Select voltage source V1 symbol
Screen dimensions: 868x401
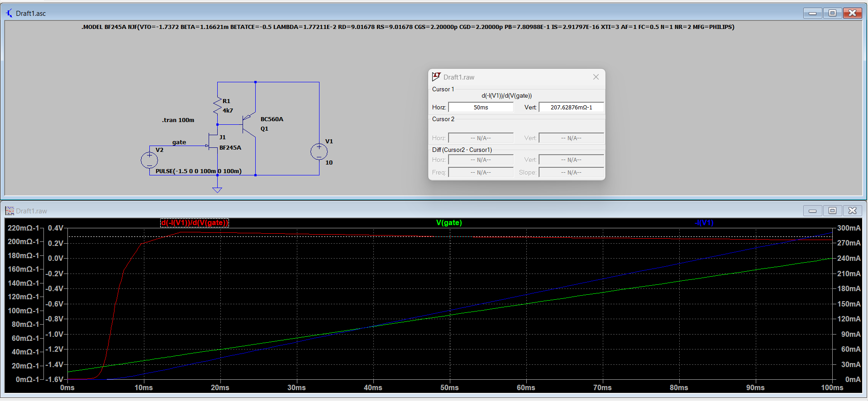(319, 151)
